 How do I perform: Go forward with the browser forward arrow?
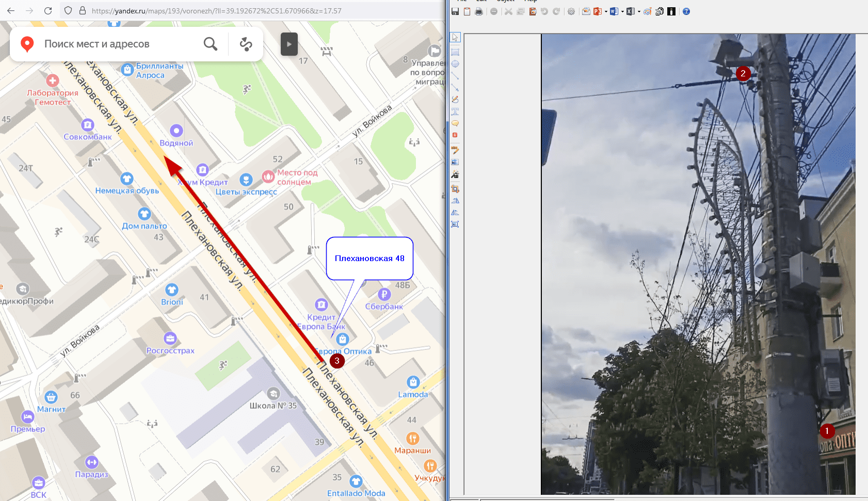coord(29,10)
